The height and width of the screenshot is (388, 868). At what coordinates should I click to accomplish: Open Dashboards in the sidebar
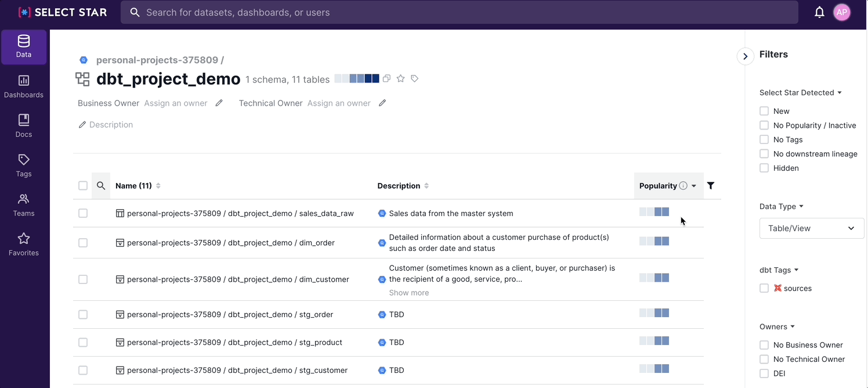(x=24, y=87)
